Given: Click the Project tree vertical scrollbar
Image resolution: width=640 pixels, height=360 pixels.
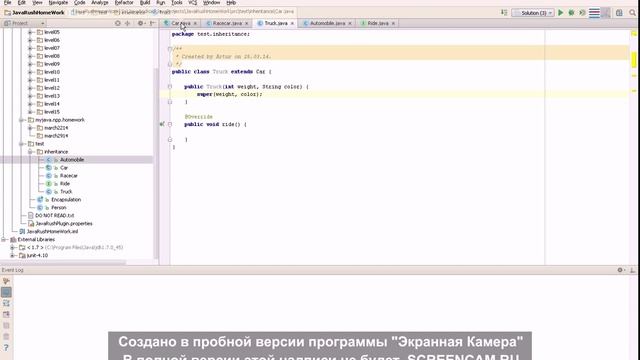Looking at the screenshot, I should (156, 163).
